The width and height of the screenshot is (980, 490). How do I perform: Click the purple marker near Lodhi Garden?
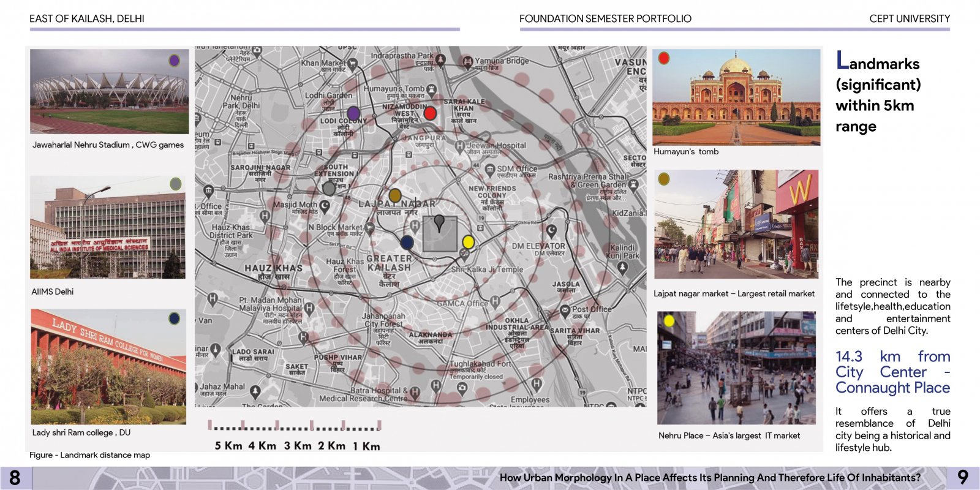point(353,113)
